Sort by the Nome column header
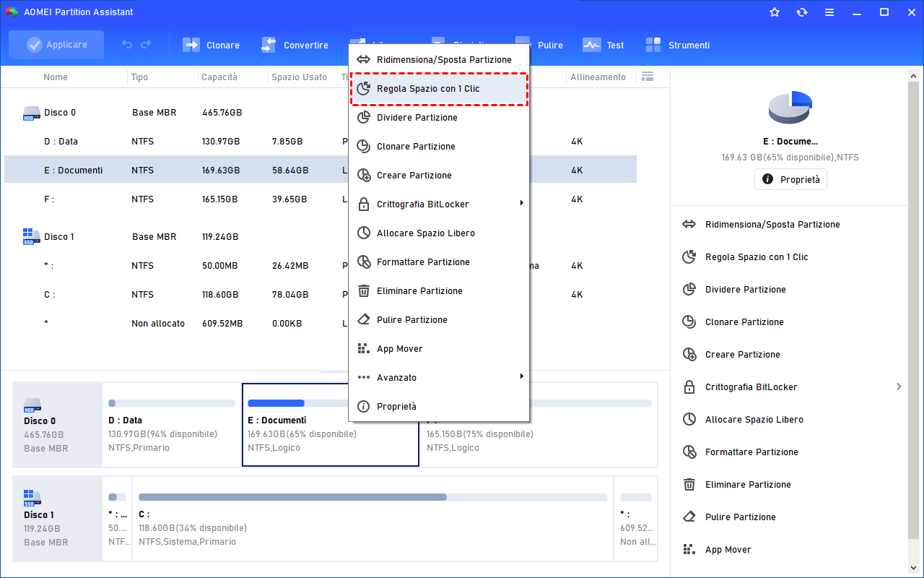924x578 pixels. pyautogui.click(x=56, y=77)
